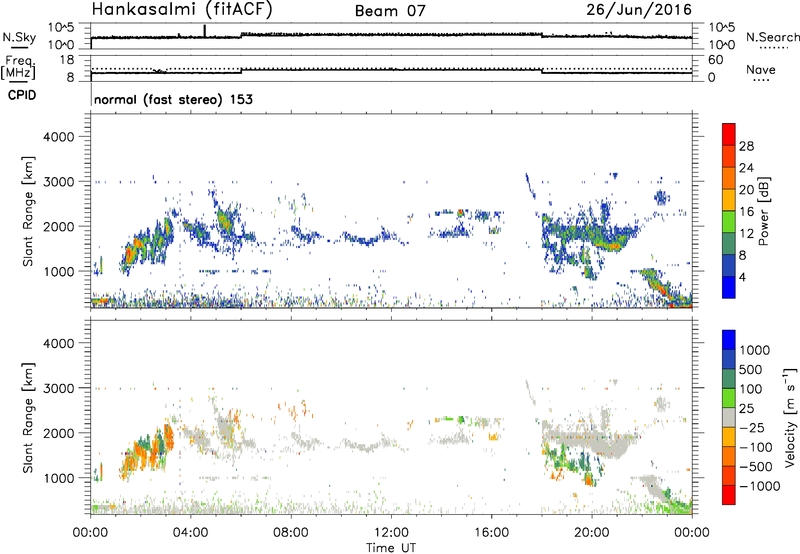Pick the bright blue bottom segment of the power color bar
This screenshot has width=800, height=554.
[x=729, y=287]
